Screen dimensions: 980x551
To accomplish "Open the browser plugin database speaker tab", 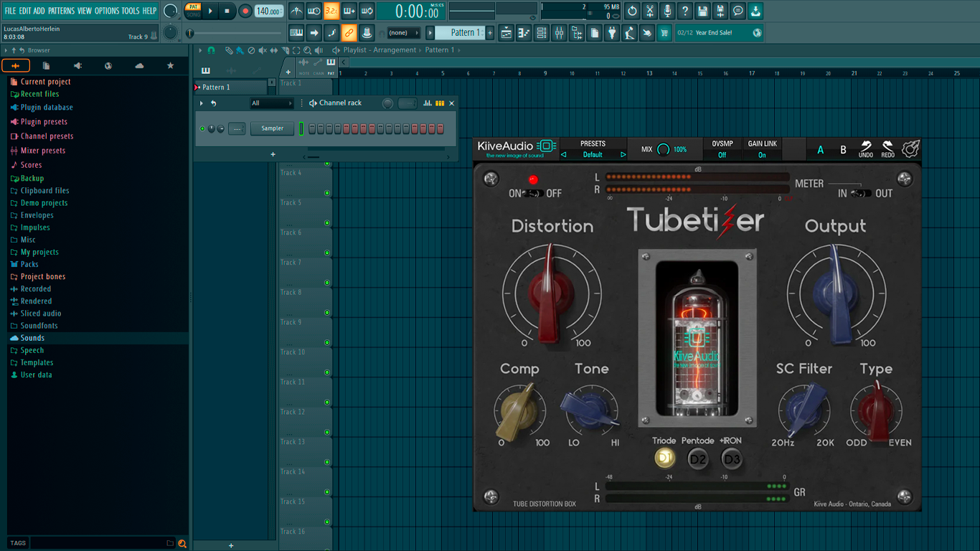I will click(x=77, y=65).
